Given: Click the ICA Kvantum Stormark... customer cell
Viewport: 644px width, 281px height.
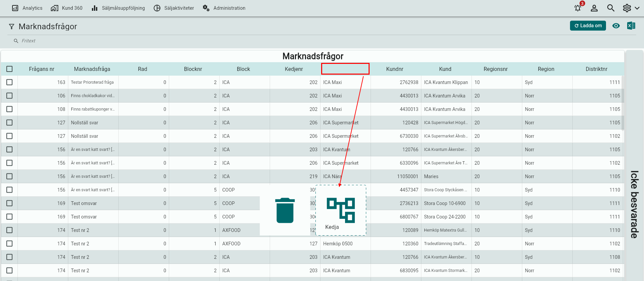Looking at the screenshot, I should click(446, 271).
